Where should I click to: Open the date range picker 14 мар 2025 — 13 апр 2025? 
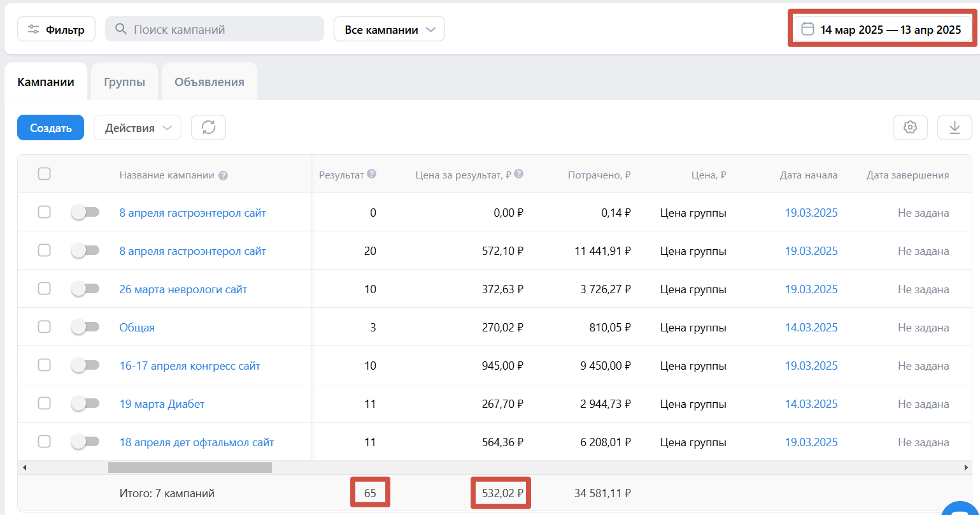(881, 29)
